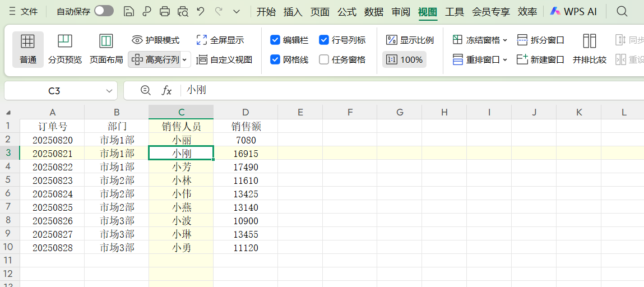Switch to the 审阅 tab
644x287 pixels.
[x=400, y=12]
